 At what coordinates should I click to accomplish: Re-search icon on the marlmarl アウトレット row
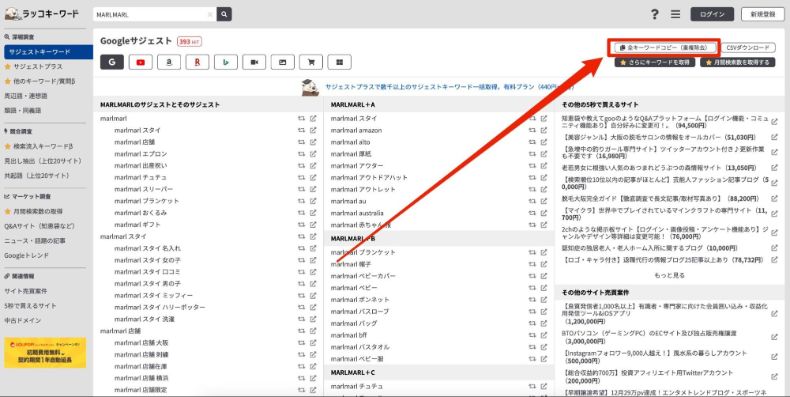532,189
